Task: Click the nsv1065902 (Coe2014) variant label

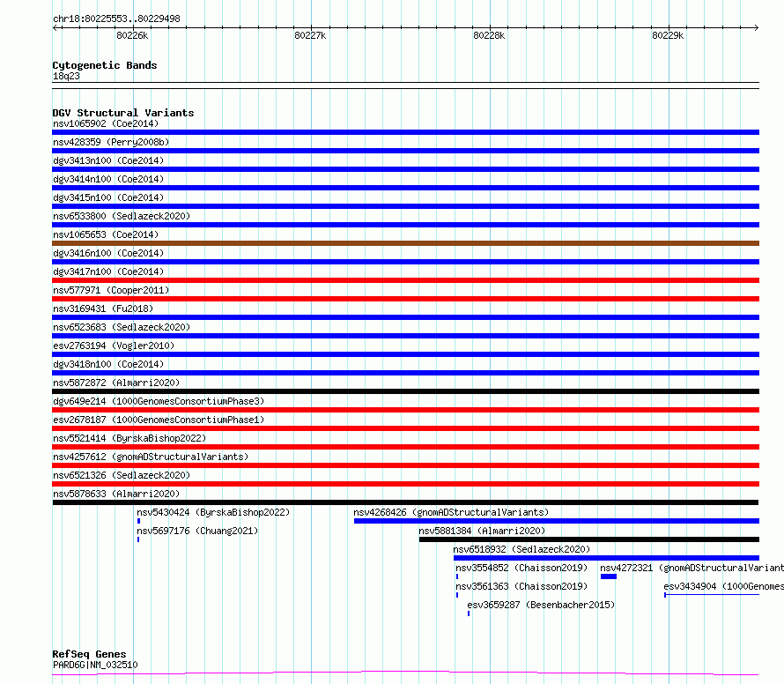Action: [106, 123]
